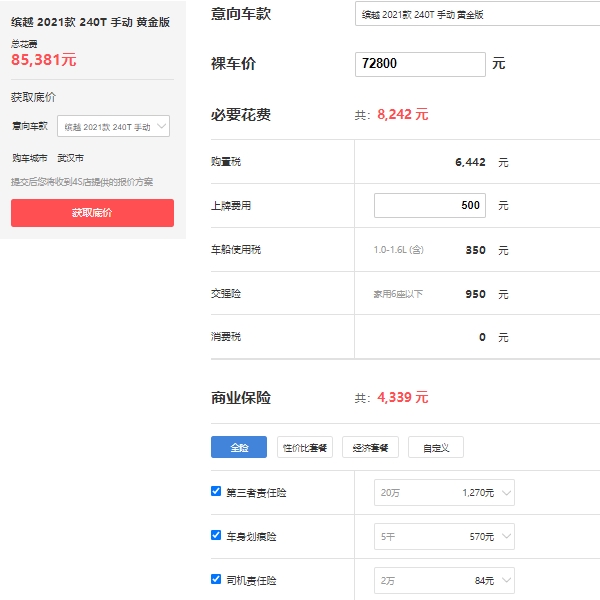This screenshot has width=600, height=600.
Task: Expand the 20万 1,270元 coverage dropdown
Action: (444, 492)
